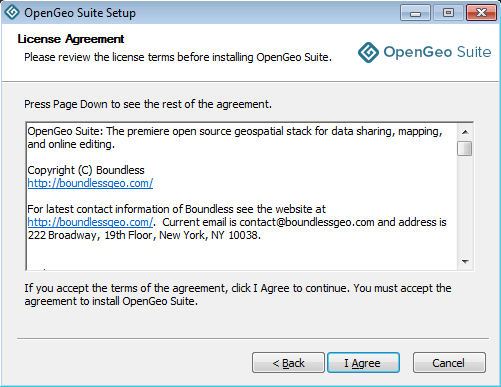Accept the license by clicking I Agree

click(363, 363)
